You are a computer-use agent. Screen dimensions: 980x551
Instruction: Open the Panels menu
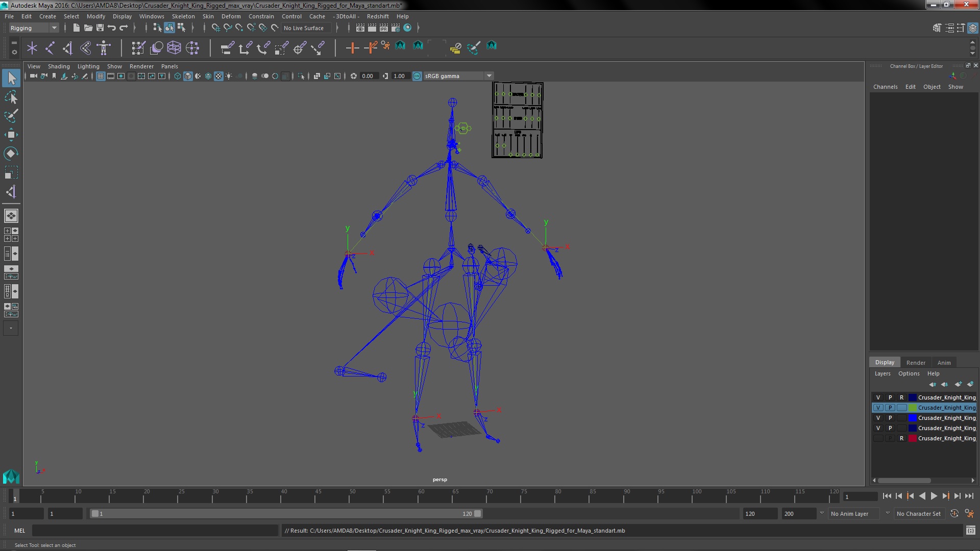tap(169, 65)
